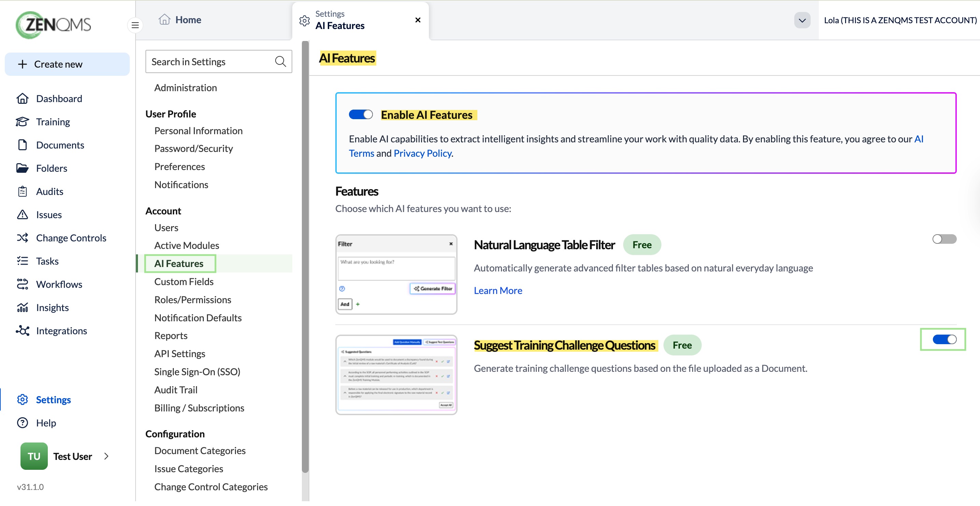
Task: Click the Audits clipboard icon
Action: (x=23, y=192)
